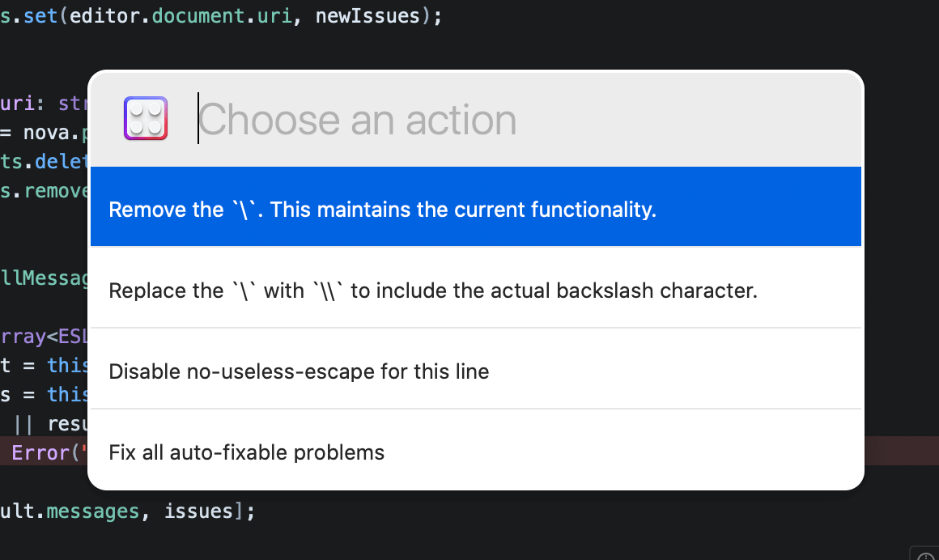Click the "editor" identifier in the top code line
This screenshot has height=560, width=939.
pyautogui.click(x=102, y=16)
